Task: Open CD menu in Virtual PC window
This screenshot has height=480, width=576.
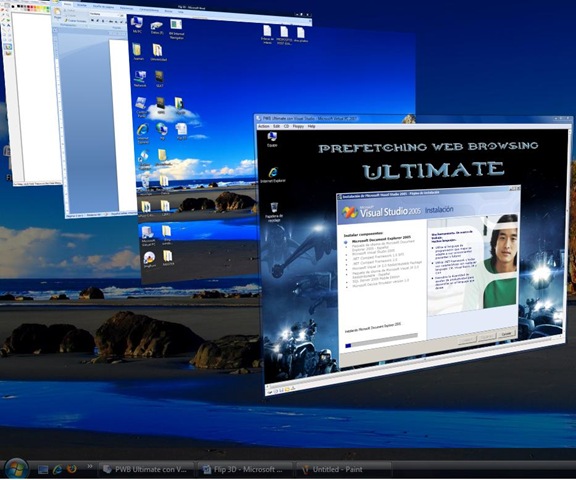Action: [286, 126]
